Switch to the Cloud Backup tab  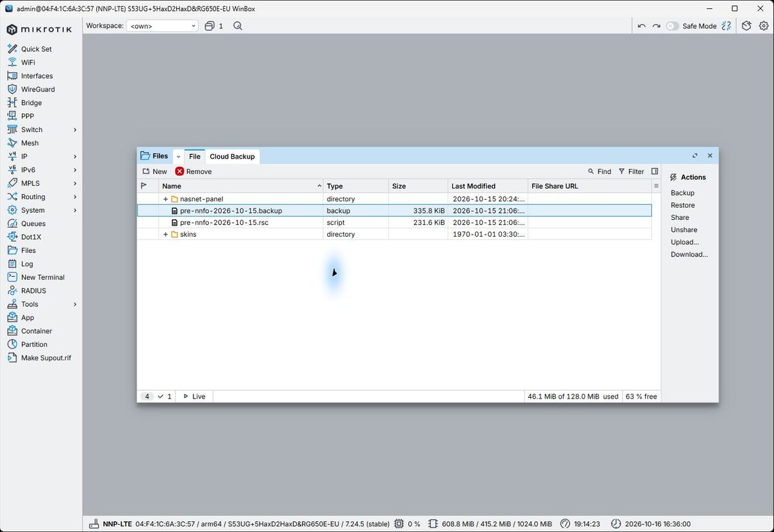pyautogui.click(x=232, y=156)
